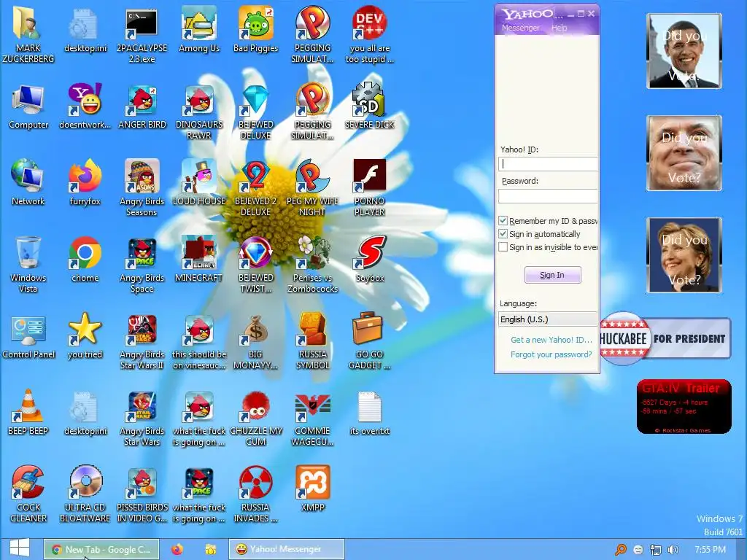Click the volume speaker tray icon
747x560 pixels.
[673, 550]
